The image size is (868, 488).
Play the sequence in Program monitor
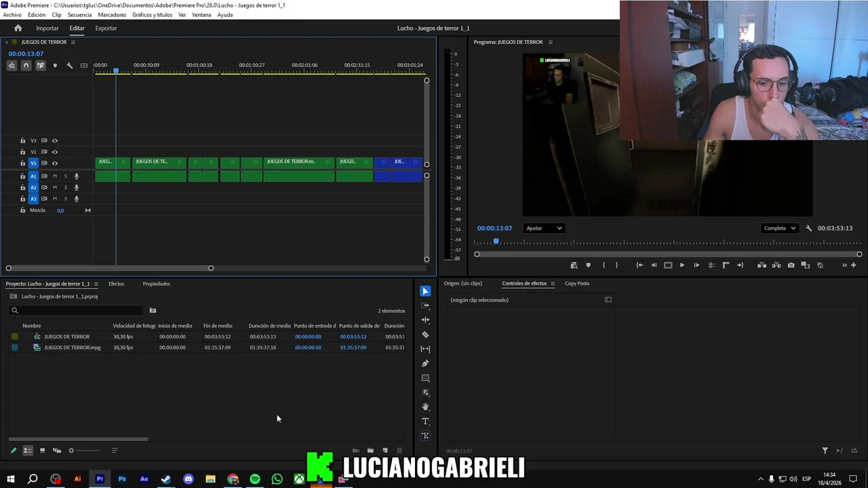(x=682, y=265)
